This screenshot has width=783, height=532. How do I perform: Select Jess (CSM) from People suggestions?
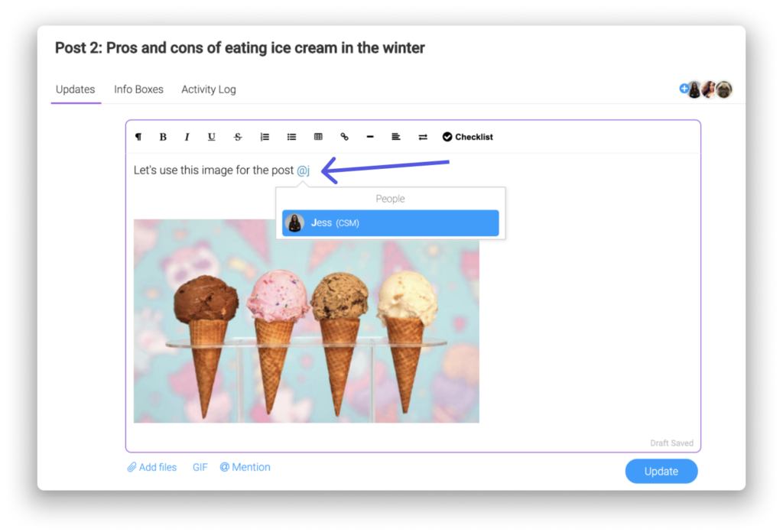tap(390, 223)
